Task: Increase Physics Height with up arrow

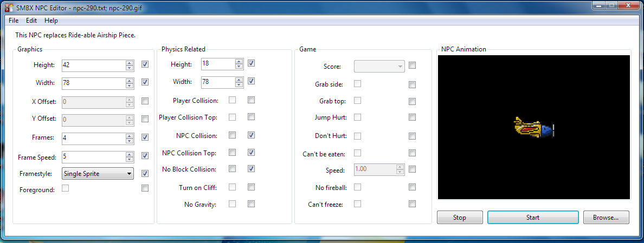Action: (239, 61)
